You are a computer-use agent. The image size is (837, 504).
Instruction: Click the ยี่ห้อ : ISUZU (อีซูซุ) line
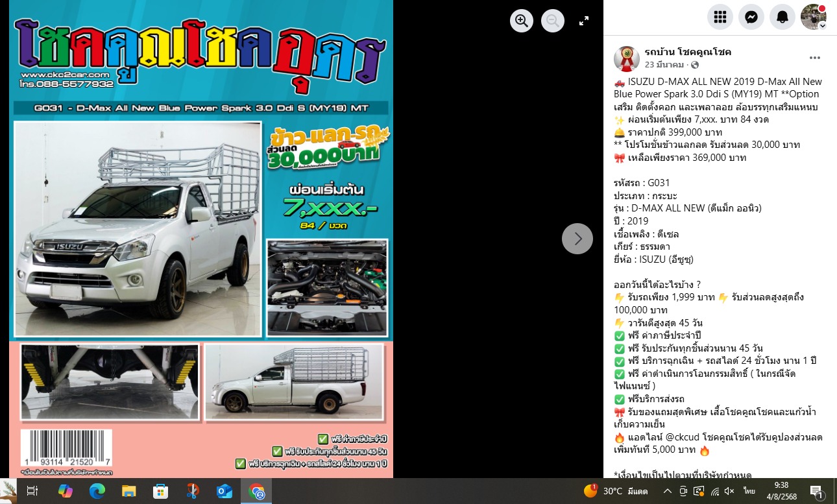point(653,259)
